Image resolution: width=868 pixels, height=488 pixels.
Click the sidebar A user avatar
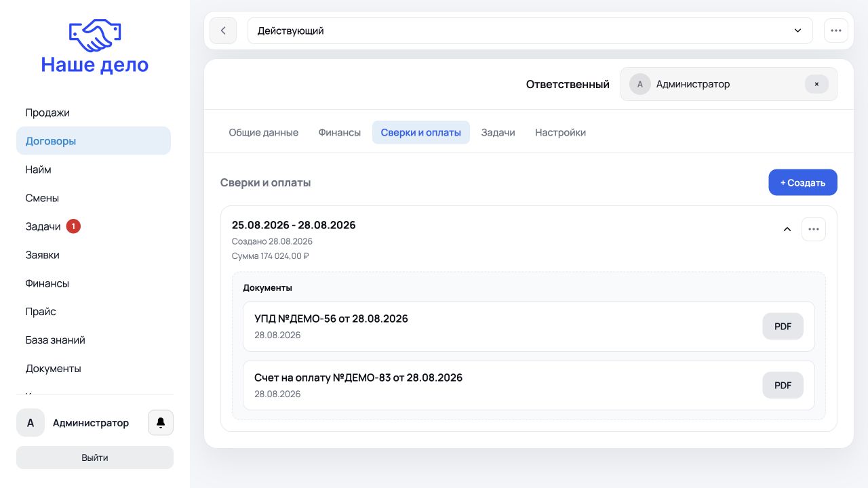tap(31, 423)
